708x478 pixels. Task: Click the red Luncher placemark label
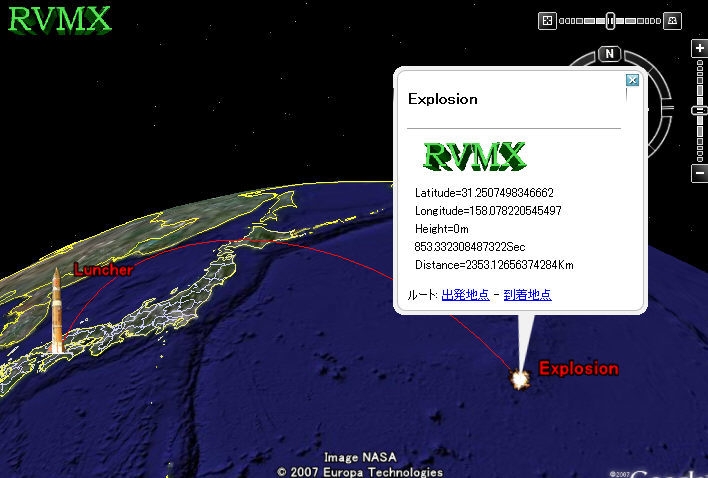[x=103, y=270]
